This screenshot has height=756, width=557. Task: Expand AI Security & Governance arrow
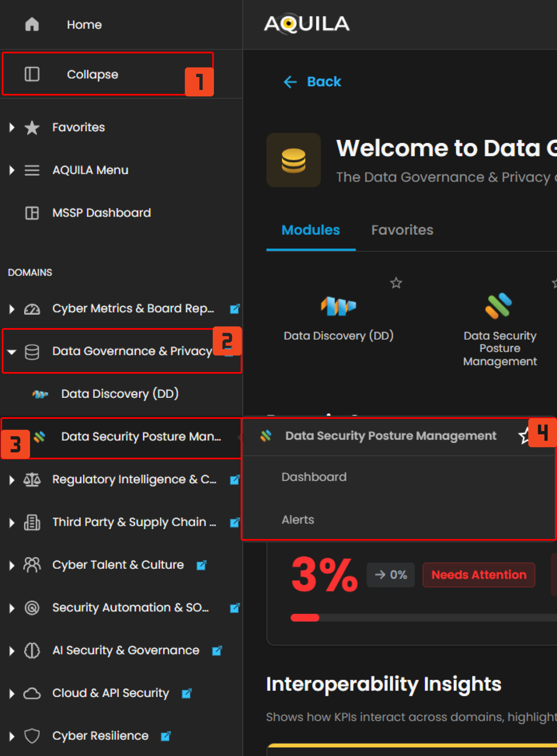coord(12,651)
